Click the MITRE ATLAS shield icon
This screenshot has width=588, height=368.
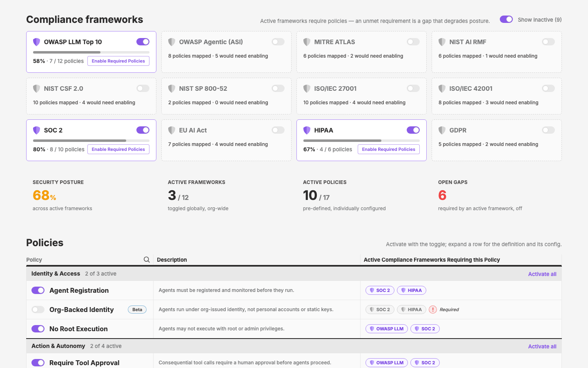point(307,42)
